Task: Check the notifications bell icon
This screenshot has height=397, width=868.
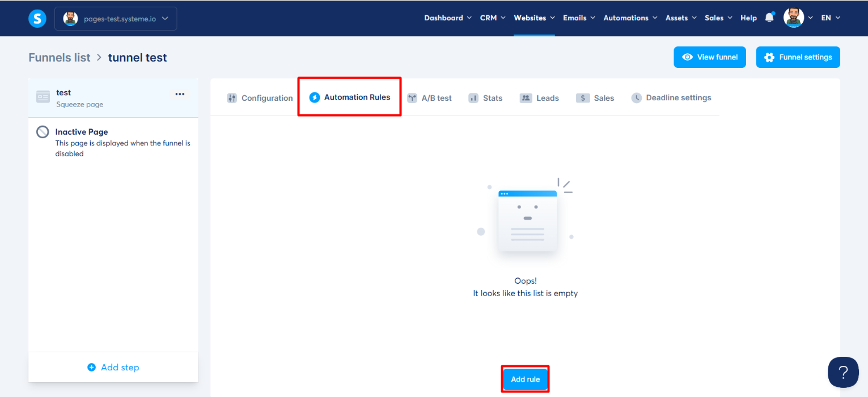Action: (x=769, y=18)
